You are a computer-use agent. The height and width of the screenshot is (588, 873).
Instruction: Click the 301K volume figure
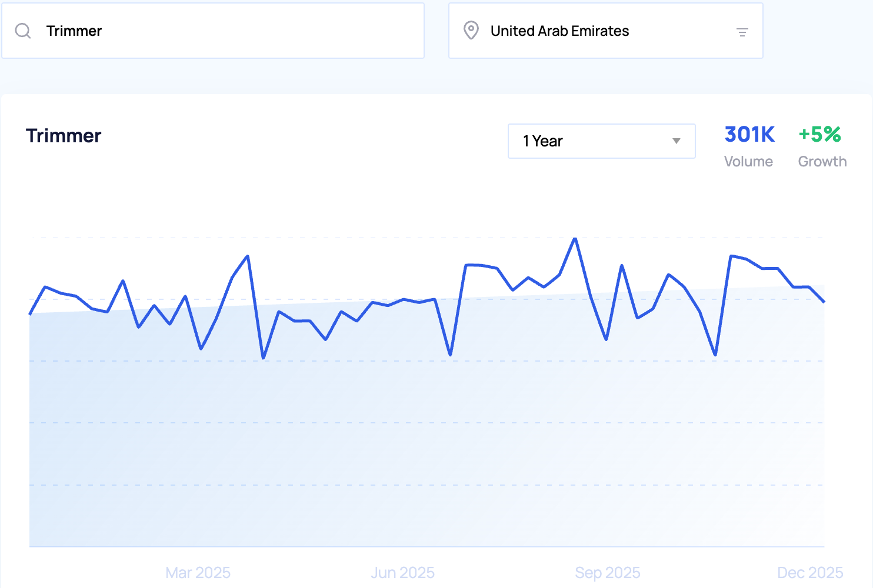coord(749,135)
